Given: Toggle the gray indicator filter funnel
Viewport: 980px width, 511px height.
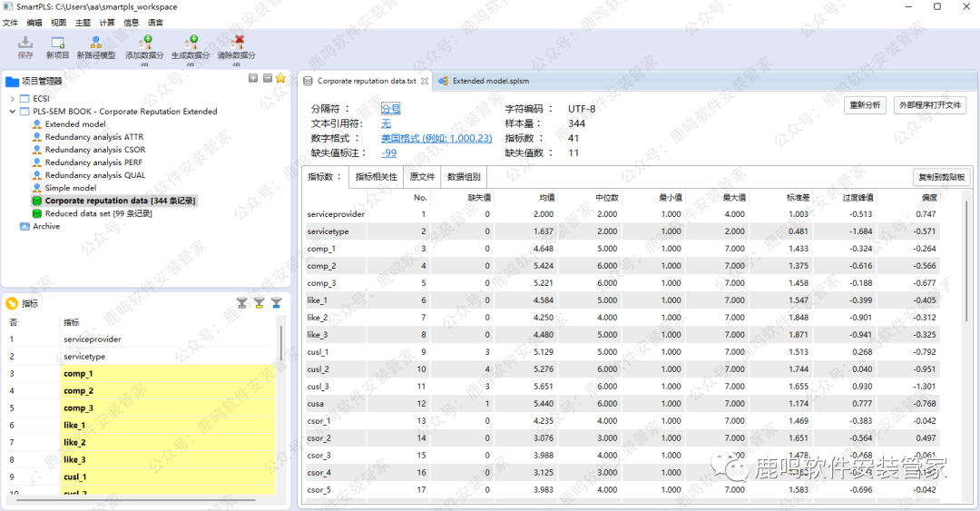Looking at the screenshot, I should click(241, 302).
